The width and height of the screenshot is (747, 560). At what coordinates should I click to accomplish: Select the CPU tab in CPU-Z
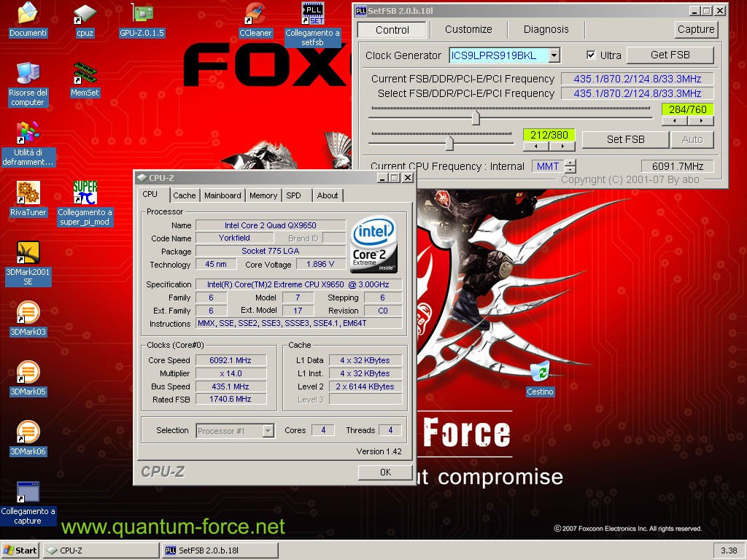pyautogui.click(x=150, y=194)
